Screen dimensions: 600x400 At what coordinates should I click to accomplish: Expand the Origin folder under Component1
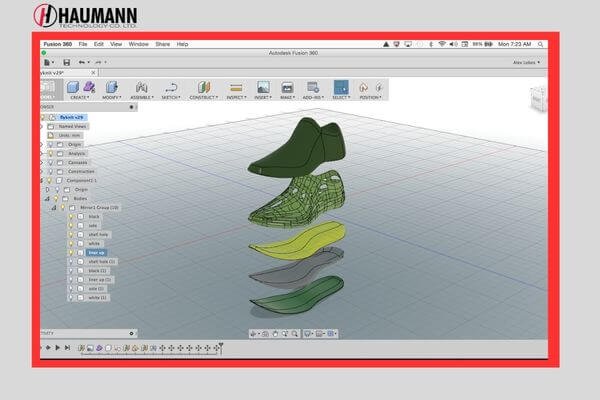47,189
